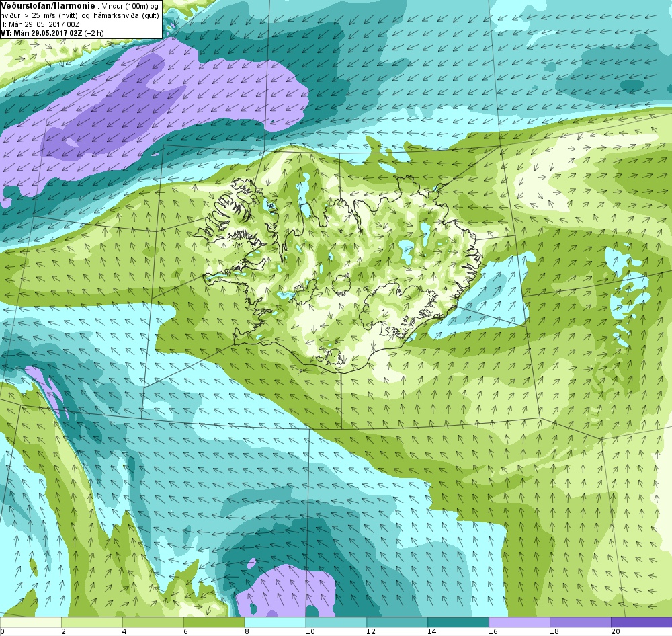Pick the 4–6 m/s green legend swatch

153,622
